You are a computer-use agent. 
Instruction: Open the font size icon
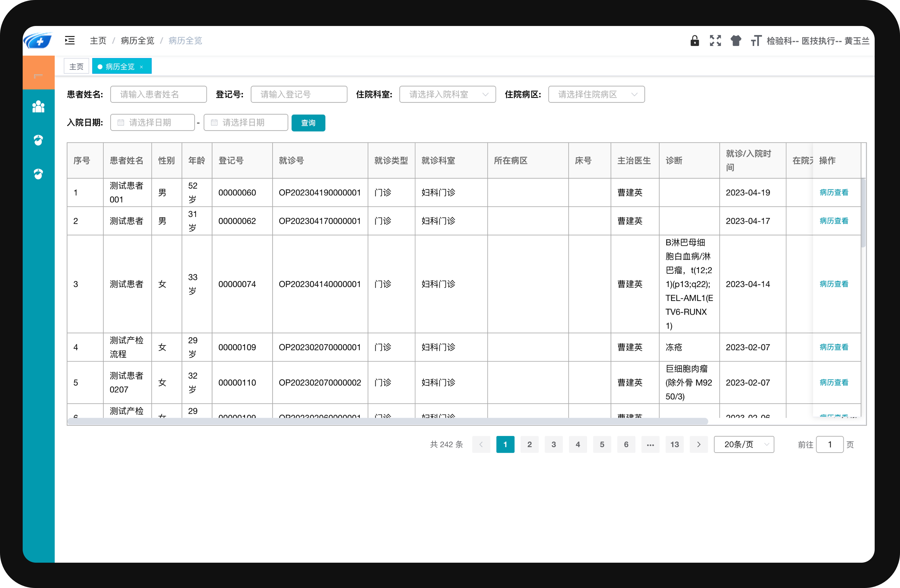(x=756, y=40)
